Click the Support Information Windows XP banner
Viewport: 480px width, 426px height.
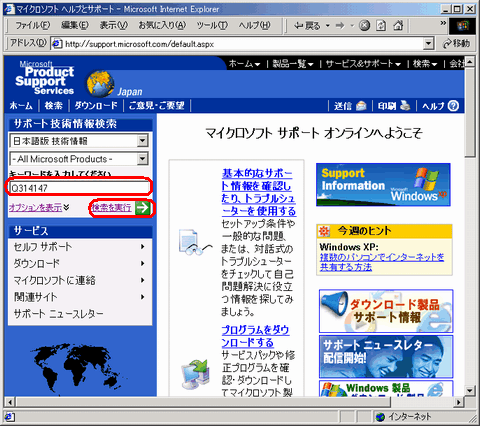tap(383, 184)
